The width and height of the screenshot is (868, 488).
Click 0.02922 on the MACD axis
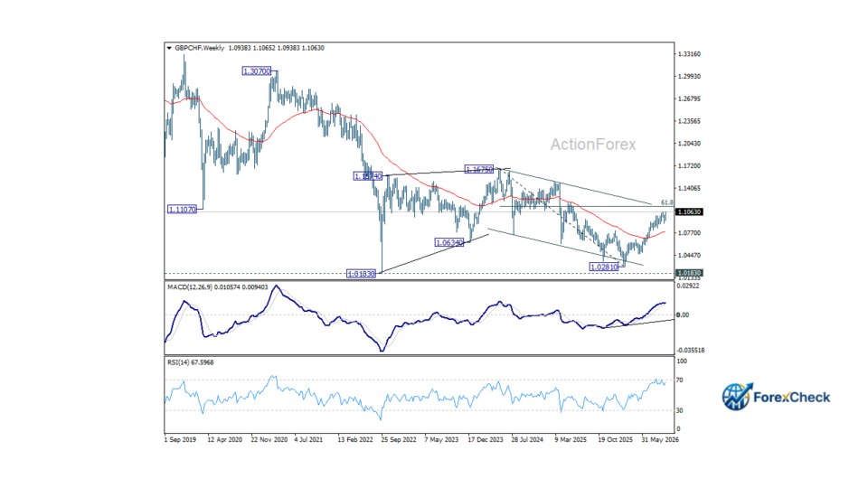click(688, 286)
